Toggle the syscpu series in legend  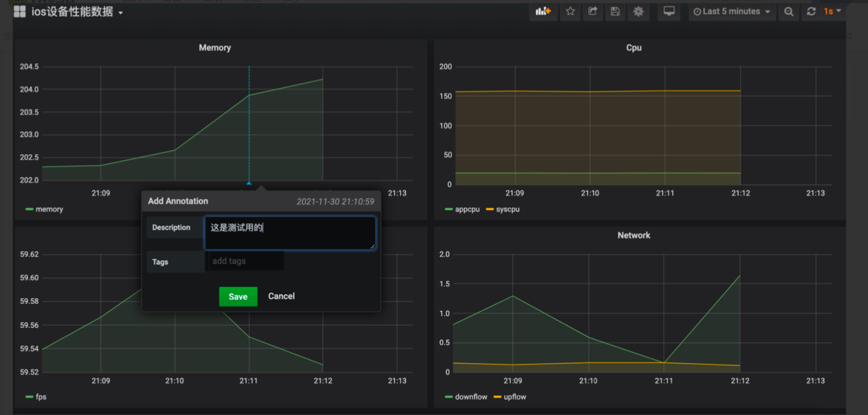508,209
